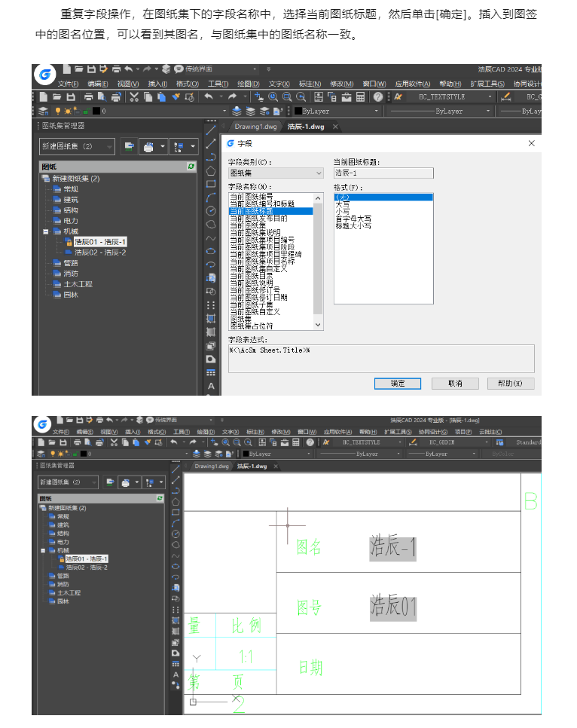
Task: Open the 项目(P) menu
Action: (463, 432)
